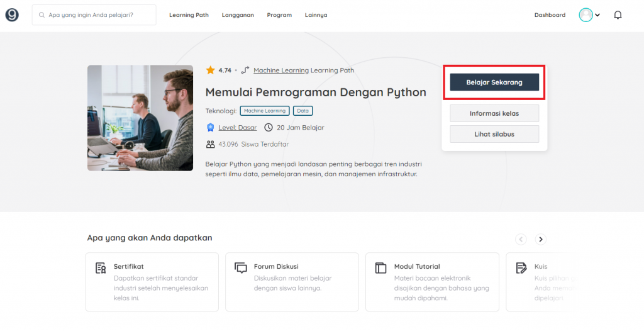Open notifications bell icon

[618, 15]
